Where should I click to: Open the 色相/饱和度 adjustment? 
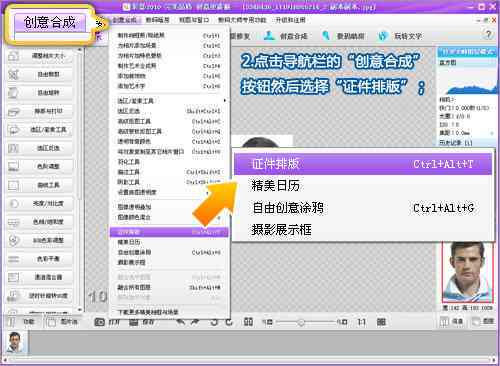(x=39, y=222)
